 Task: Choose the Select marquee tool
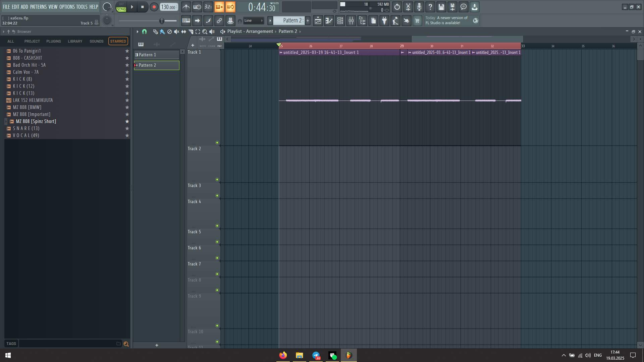198,32
